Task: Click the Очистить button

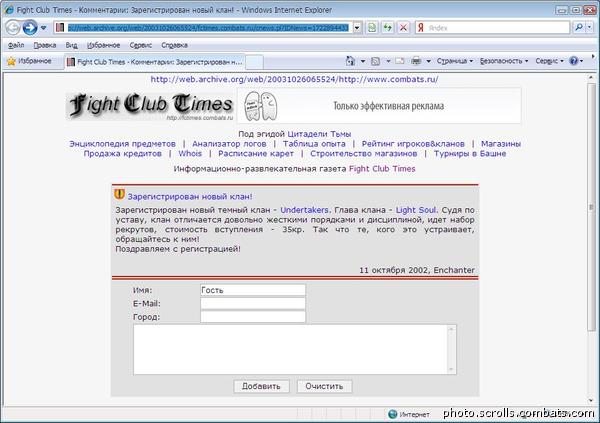Action: [x=324, y=386]
